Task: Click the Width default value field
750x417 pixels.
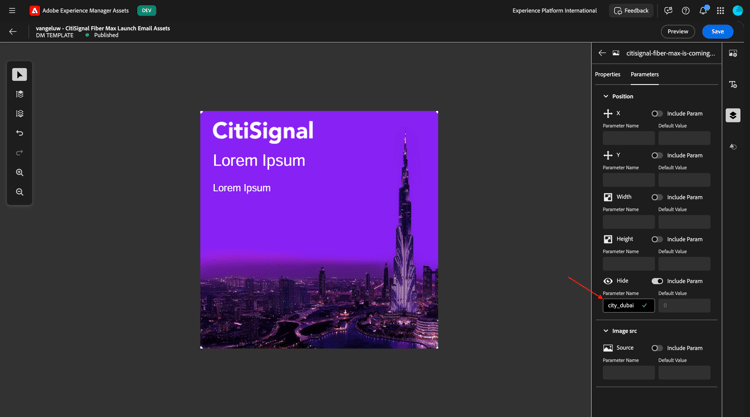Action: click(684, 222)
